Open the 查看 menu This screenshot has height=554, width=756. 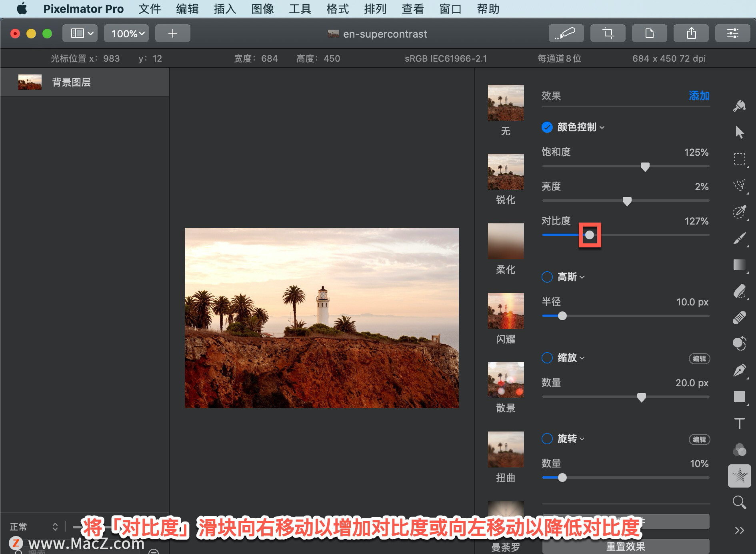[x=413, y=9]
